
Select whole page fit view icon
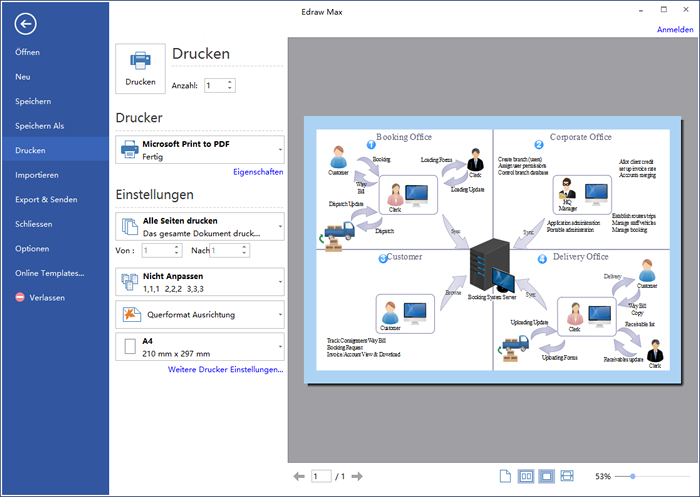(546, 477)
